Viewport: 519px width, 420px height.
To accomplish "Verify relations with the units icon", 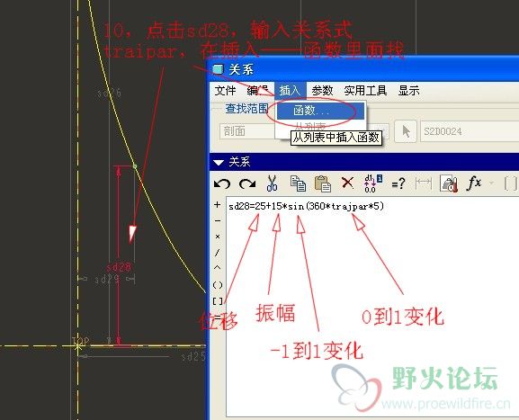I will (x=449, y=183).
